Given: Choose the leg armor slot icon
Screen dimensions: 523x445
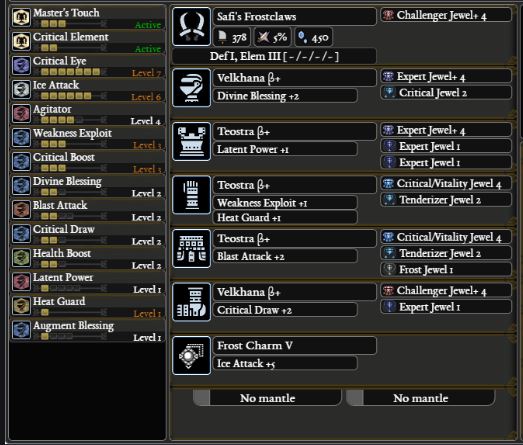Looking at the screenshot, I should (x=191, y=302).
